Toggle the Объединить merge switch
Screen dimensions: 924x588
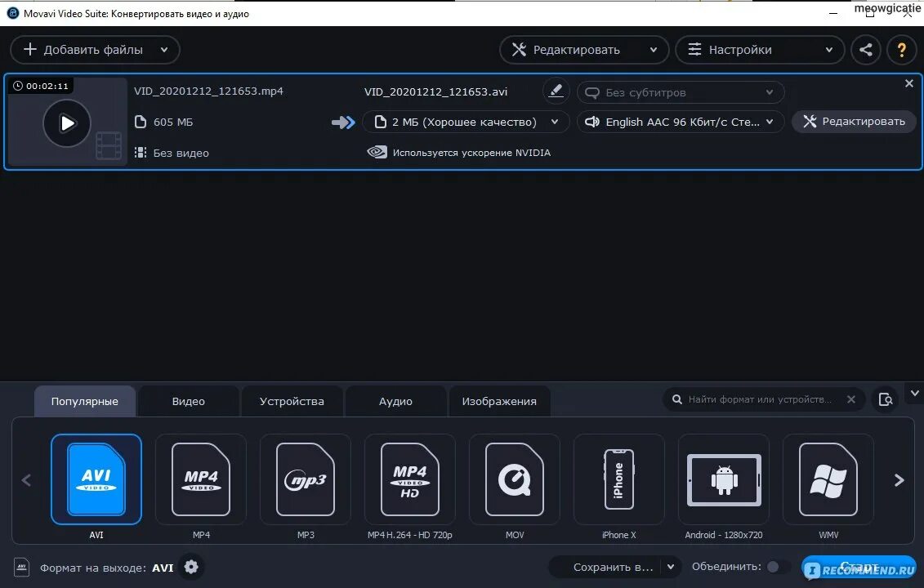pyautogui.click(x=778, y=567)
